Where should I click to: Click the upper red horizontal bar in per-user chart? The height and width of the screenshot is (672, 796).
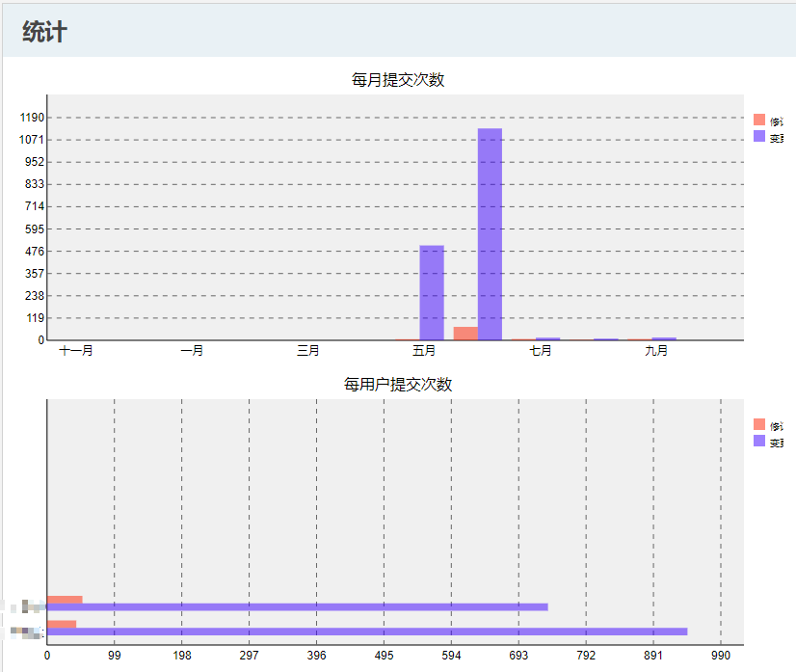click(x=65, y=600)
